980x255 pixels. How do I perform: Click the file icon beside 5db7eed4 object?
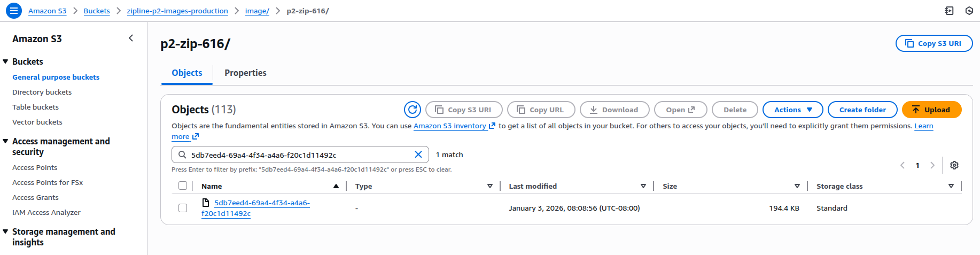click(x=206, y=203)
